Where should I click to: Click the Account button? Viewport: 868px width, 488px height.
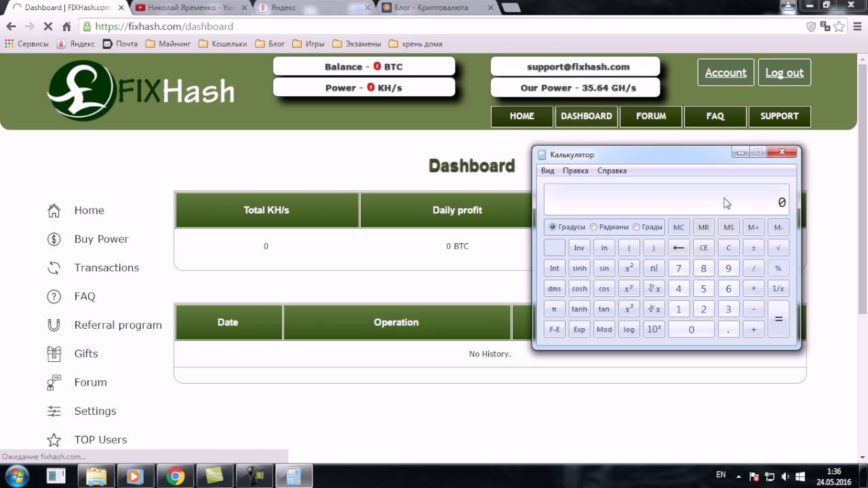tap(726, 73)
